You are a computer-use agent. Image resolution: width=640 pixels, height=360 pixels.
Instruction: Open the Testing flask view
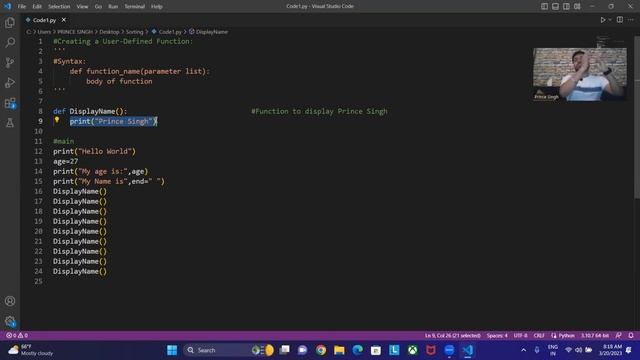10,122
